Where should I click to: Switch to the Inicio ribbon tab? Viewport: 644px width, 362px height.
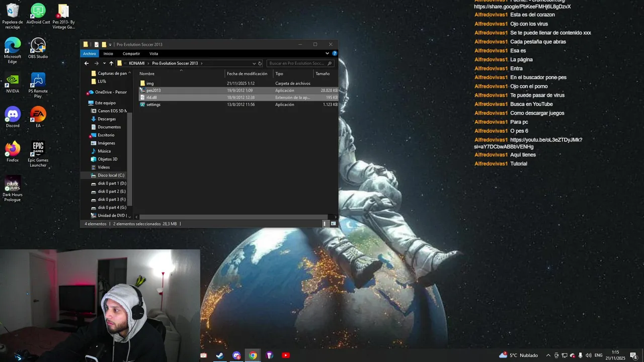tap(108, 53)
